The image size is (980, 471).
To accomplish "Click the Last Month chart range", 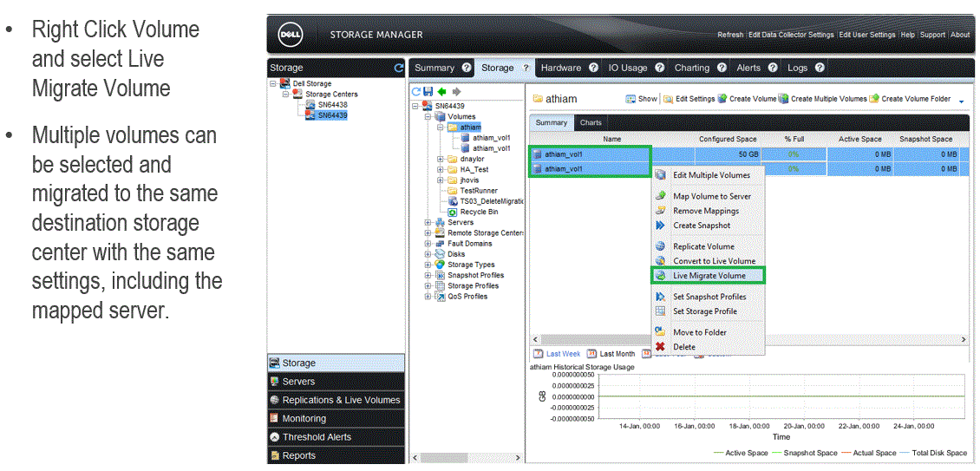I will pos(611,353).
